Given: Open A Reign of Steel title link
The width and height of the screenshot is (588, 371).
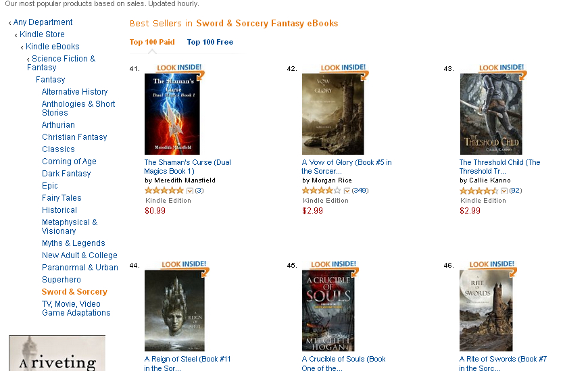Looking at the screenshot, I should [187, 364].
